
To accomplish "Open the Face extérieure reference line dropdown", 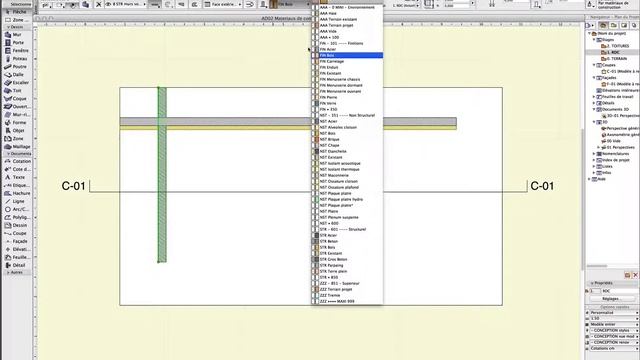I will [x=223, y=4].
